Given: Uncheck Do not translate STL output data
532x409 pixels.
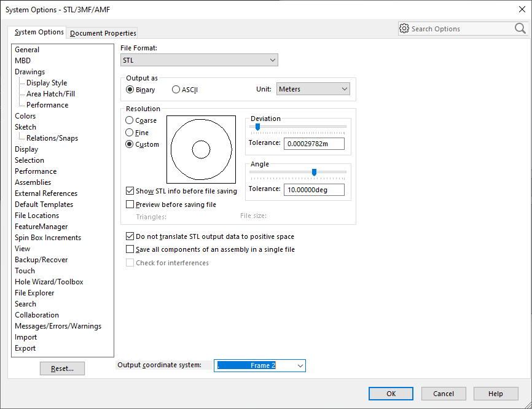Looking at the screenshot, I should (130, 236).
